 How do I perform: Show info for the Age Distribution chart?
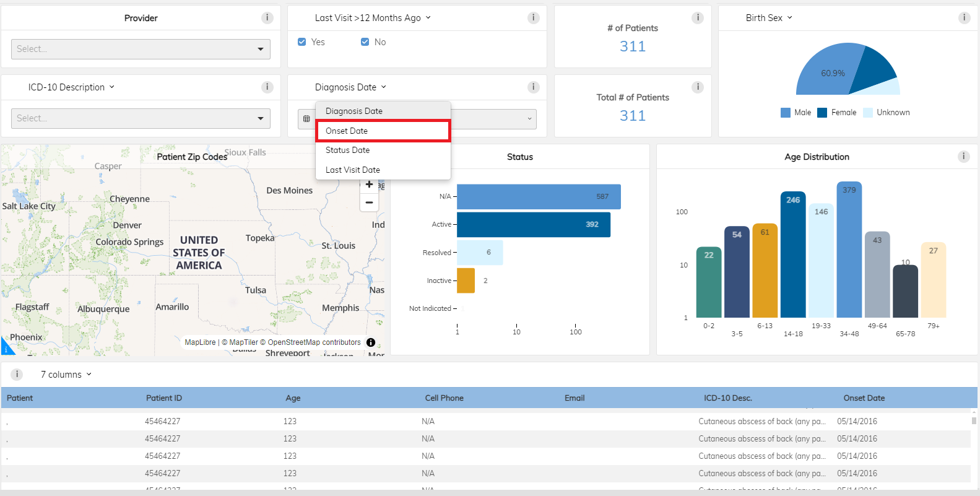click(964, 157)
